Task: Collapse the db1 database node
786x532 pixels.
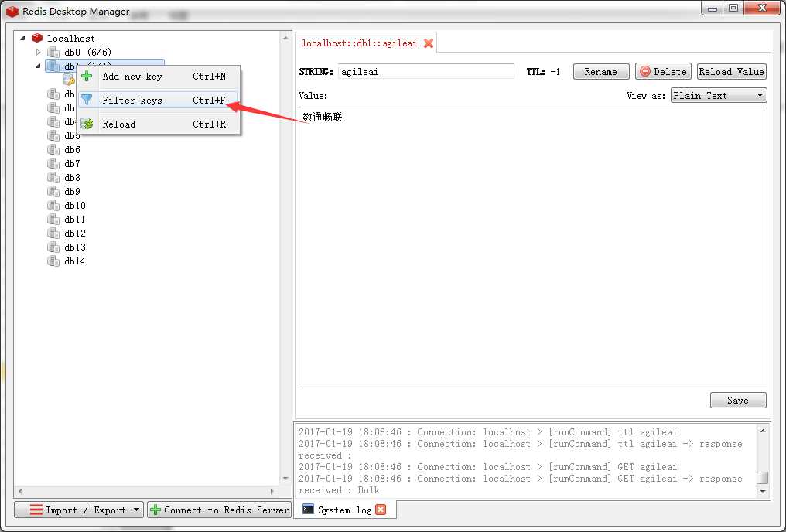Action: (39, 66)
